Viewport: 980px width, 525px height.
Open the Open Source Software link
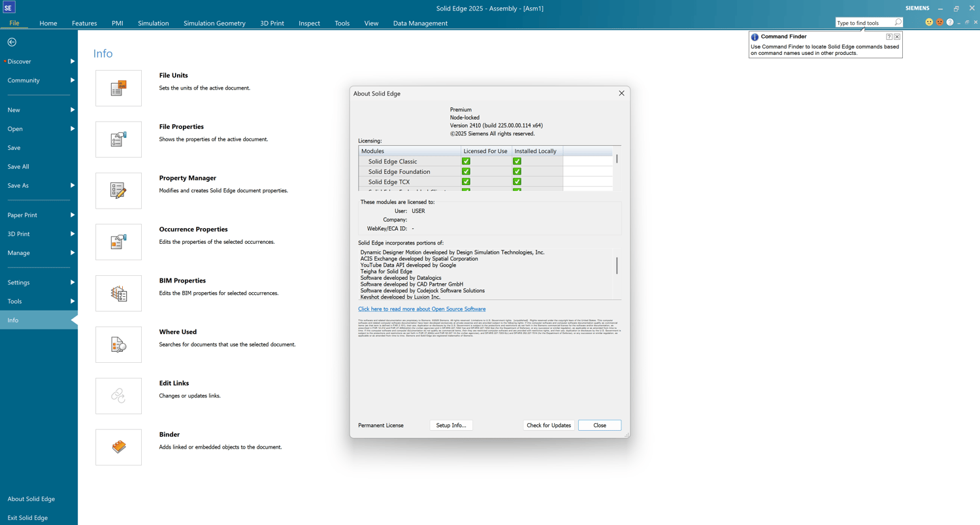point(422,309)
